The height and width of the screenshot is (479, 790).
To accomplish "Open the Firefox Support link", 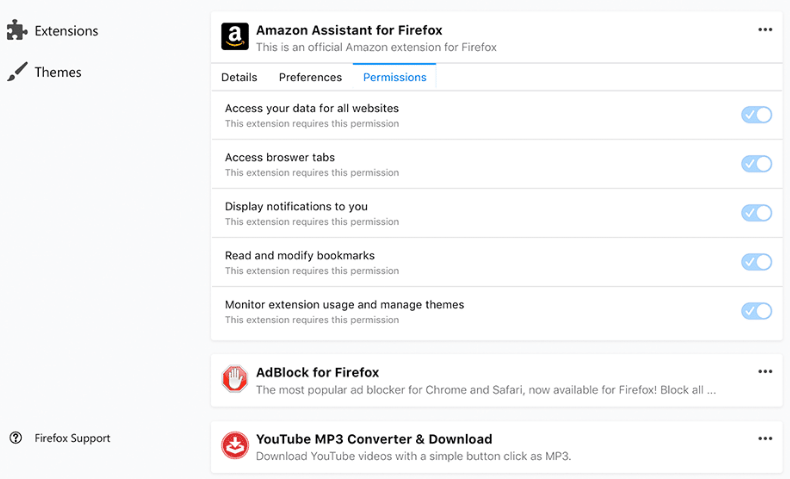I will [72, 438].
